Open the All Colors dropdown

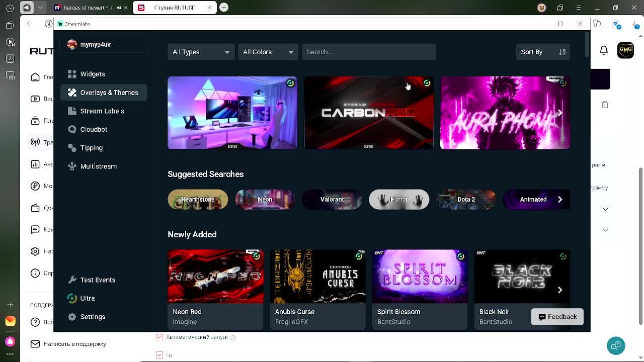[268, 52]
